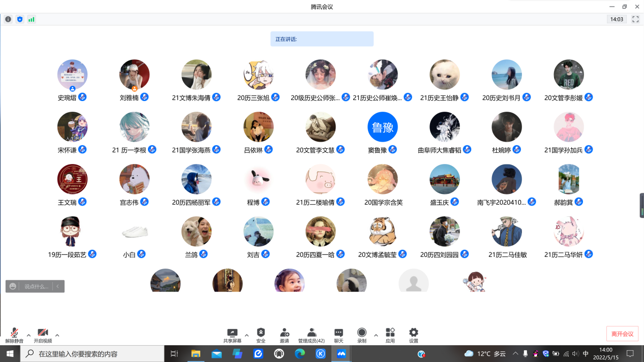
Task: Open 设置 settings gear
Action: (414, 335)
